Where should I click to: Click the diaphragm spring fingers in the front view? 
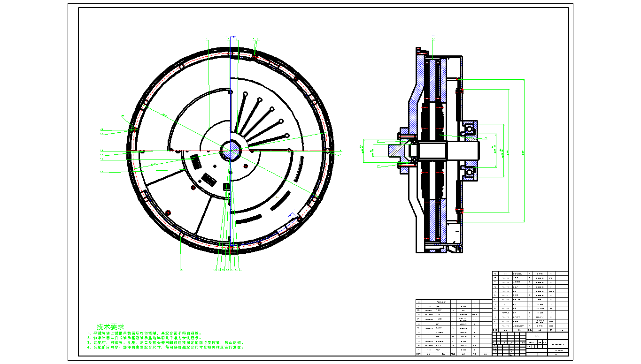pos(263,117)
